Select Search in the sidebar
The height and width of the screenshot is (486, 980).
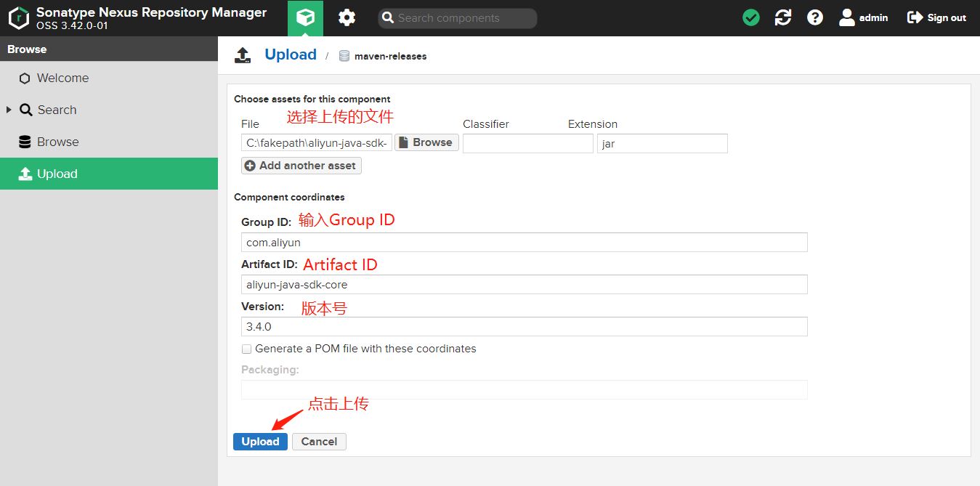(109, 110)
